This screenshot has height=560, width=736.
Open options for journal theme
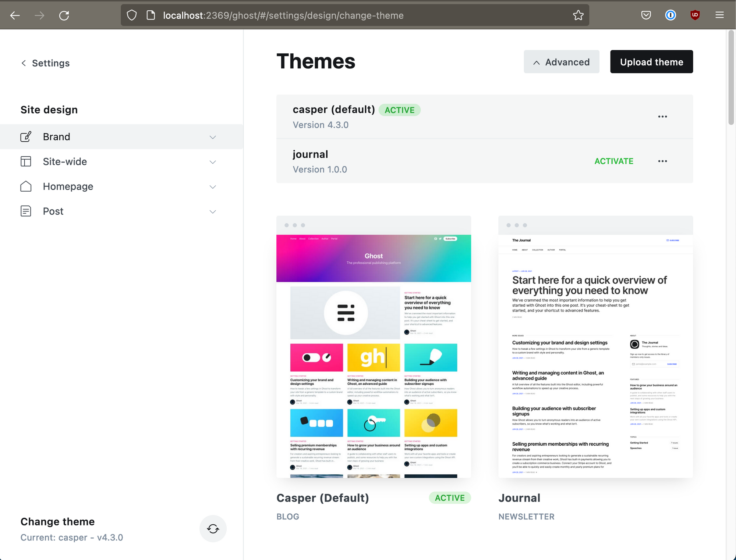(x=662, y=161)
